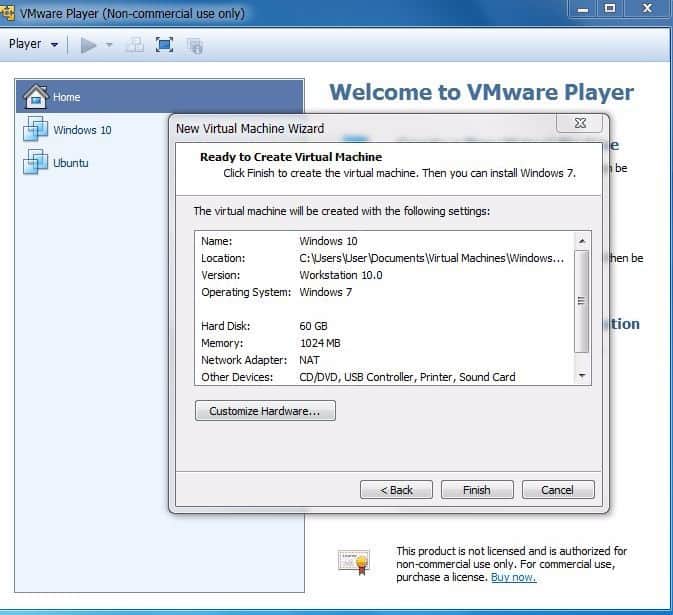Click the license certificate icon

click(354, 562)
